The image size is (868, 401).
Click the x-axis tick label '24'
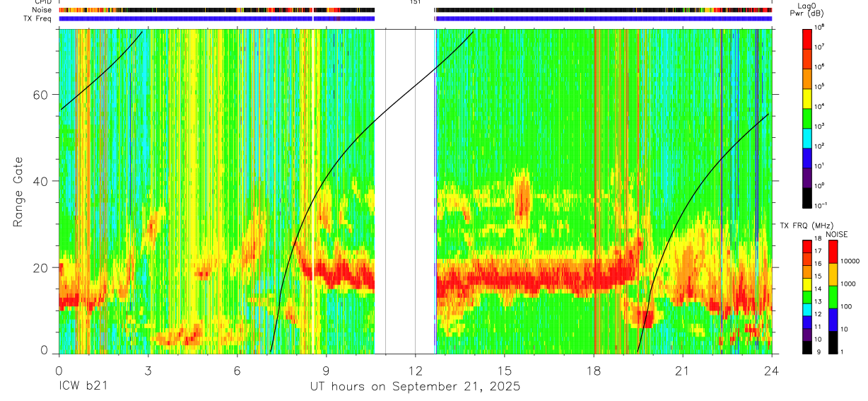[x=772, y=370]
